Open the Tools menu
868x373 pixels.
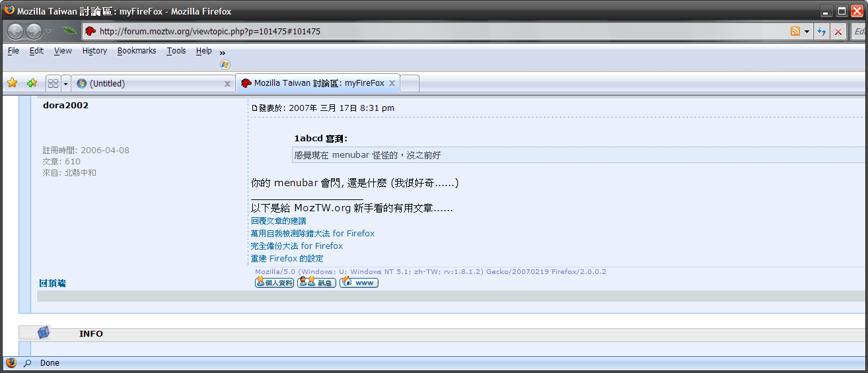click(176, 51)
